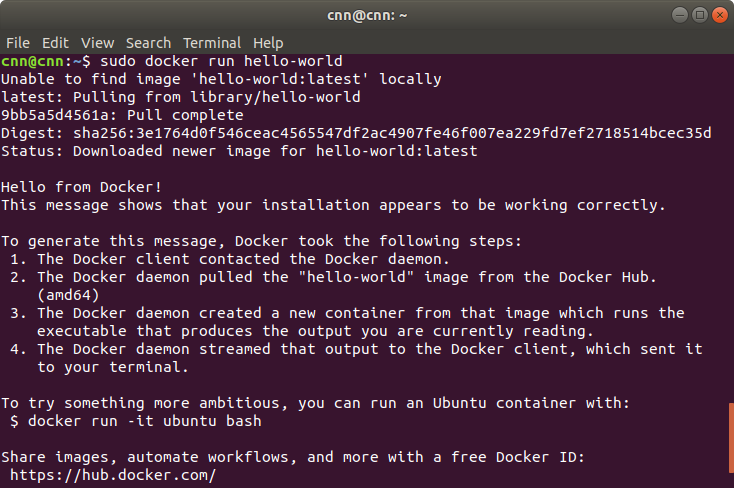Click the 'Hello from Docker!' line
This screenshot has width=734, height=488.
click(x=81, y=187)
